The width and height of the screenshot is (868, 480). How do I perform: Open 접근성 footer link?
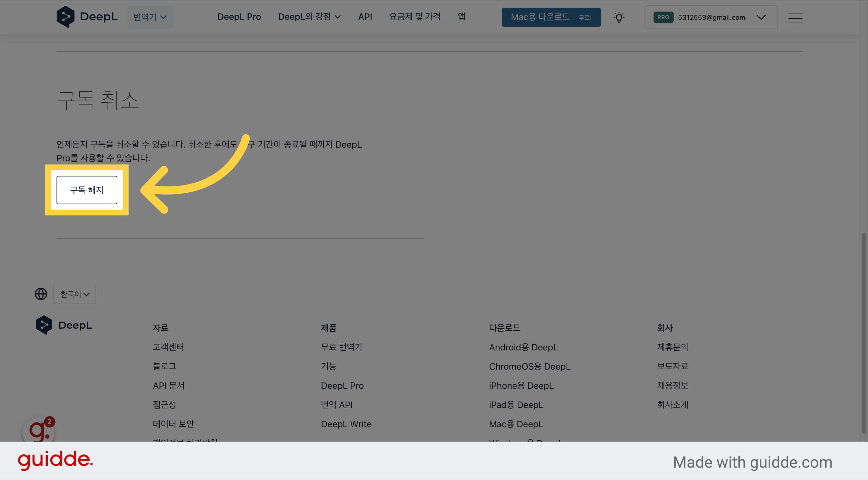click(x=164, y=405)
